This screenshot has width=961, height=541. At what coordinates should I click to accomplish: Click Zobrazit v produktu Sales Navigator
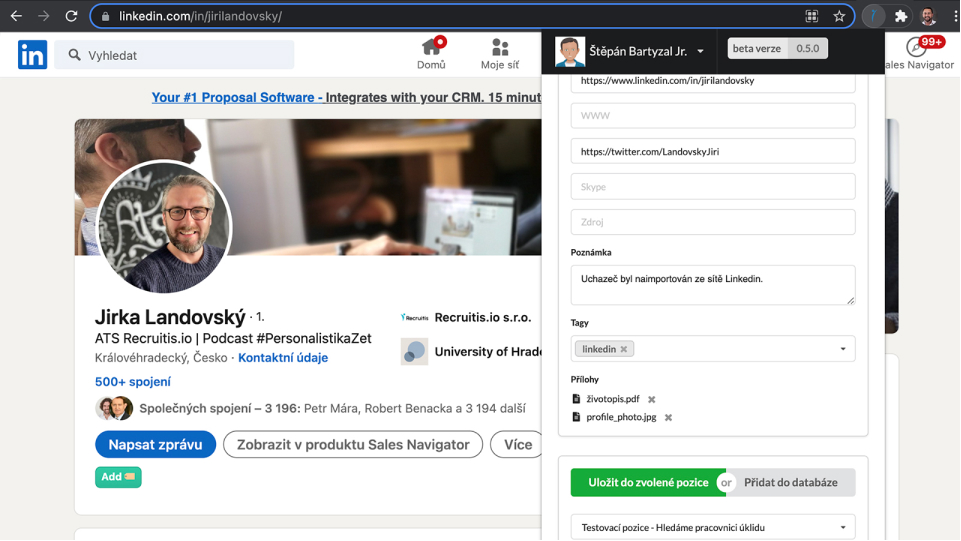(x=353, y=445)
